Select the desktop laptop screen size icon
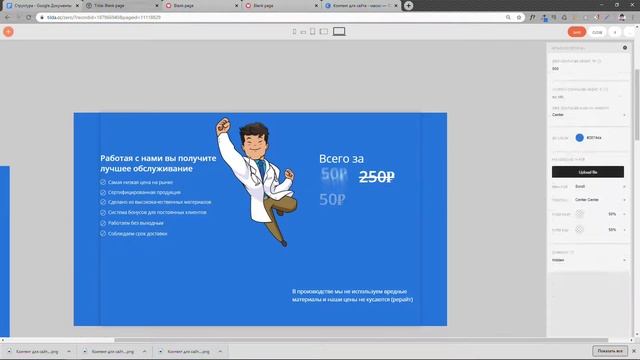 coord(339,31)
